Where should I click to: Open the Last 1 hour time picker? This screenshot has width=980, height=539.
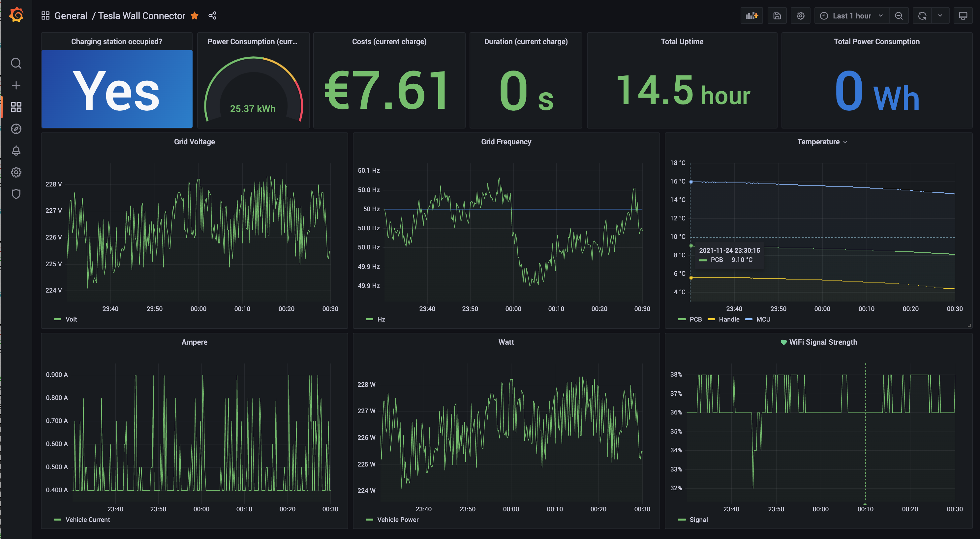851,15
